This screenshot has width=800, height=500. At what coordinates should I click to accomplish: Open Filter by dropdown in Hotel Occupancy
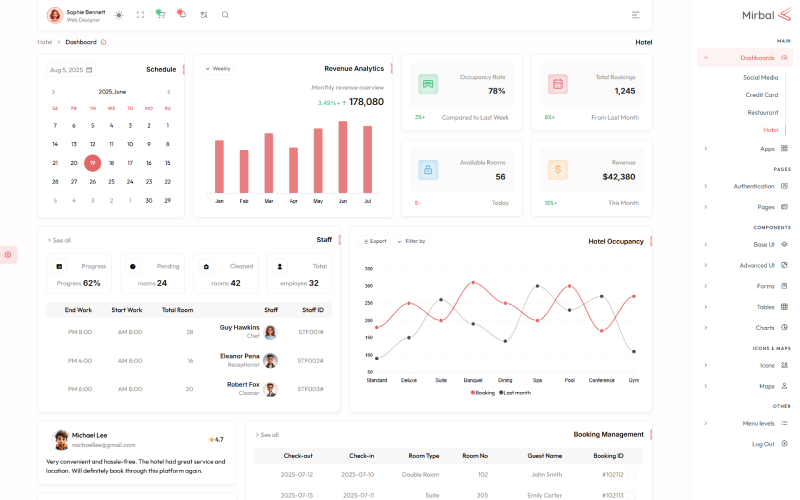click(x=410, y=241)
